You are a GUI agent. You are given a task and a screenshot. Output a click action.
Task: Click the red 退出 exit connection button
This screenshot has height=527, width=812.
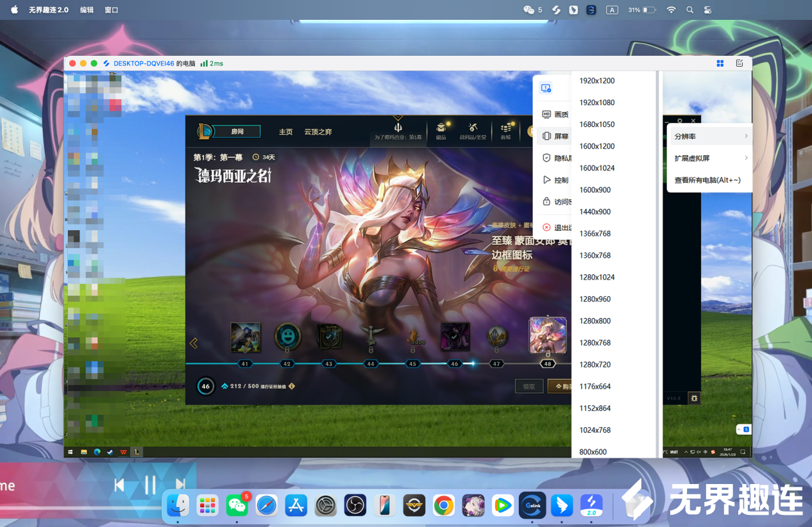pyautogui.click(x=555, y=228)
